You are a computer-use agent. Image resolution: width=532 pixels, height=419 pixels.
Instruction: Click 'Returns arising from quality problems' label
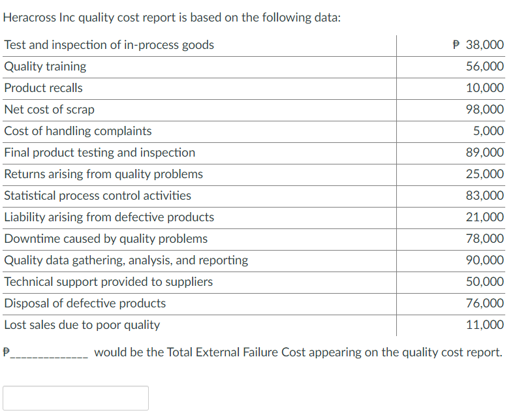(103, 174)
